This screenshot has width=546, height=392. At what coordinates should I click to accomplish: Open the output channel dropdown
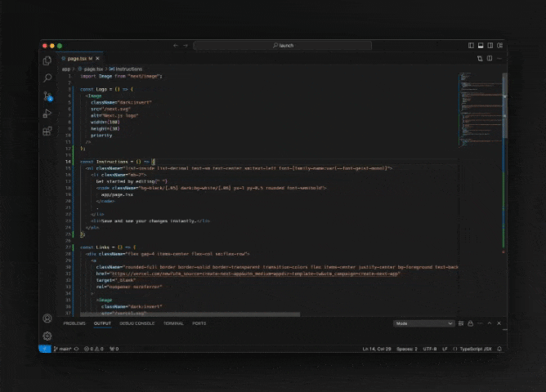[423, 323]
